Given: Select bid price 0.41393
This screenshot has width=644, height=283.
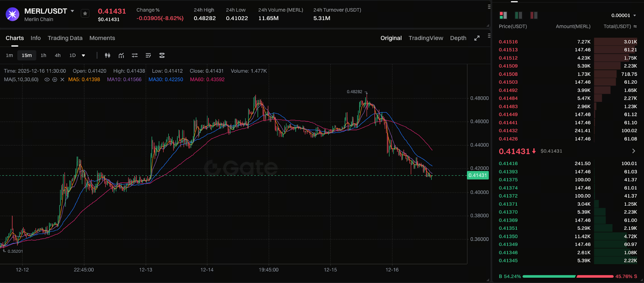Looking at the screenshot, I should (x=508, y=172).
